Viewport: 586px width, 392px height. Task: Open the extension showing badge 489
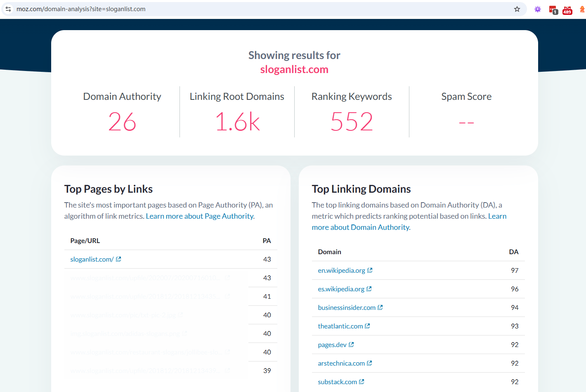point(567,10)
